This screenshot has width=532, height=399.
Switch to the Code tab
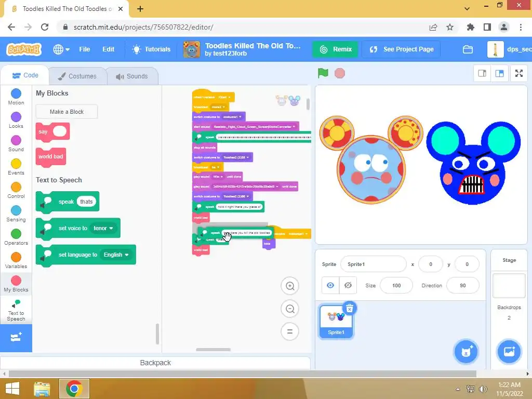tap(25, 75)
